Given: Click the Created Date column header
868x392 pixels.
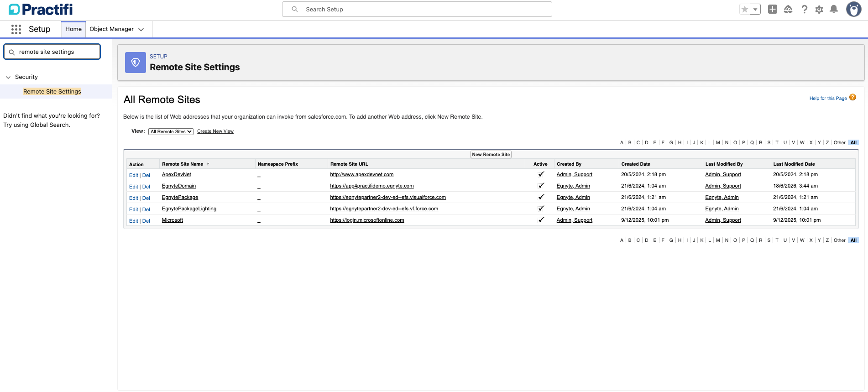Looking at the screenshot, I should pyautogui.click(x=636, y=164).
